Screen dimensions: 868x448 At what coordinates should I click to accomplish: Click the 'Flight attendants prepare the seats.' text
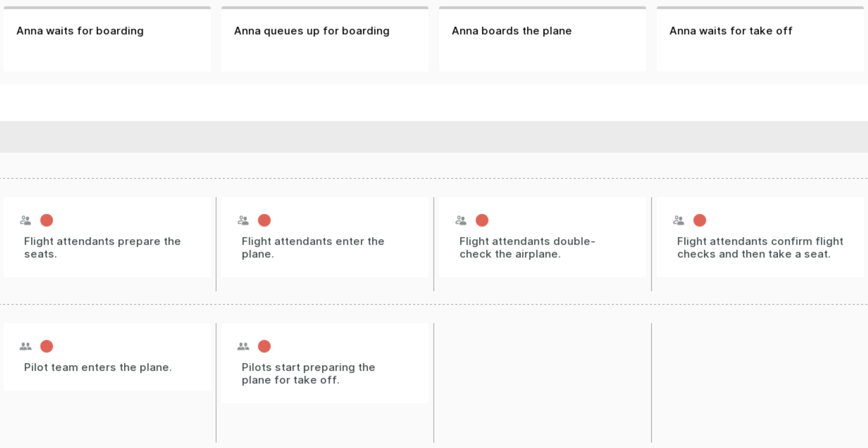(x=102, y=248)
